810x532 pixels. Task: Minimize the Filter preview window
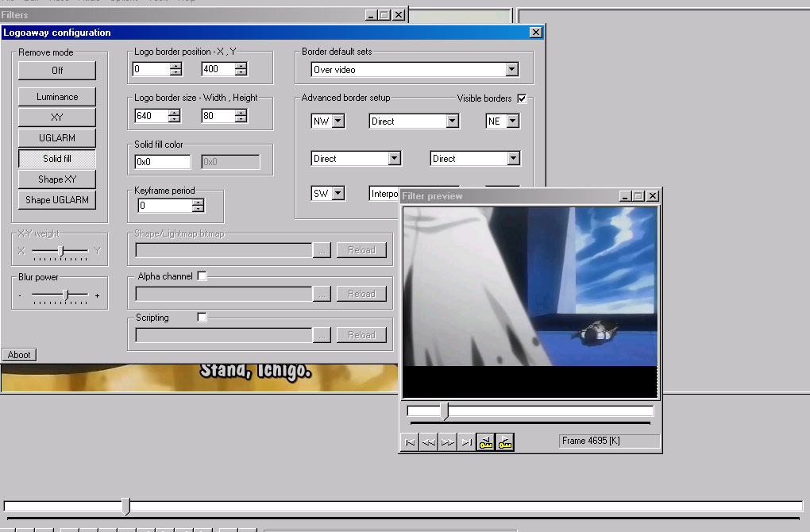[625, 196]
